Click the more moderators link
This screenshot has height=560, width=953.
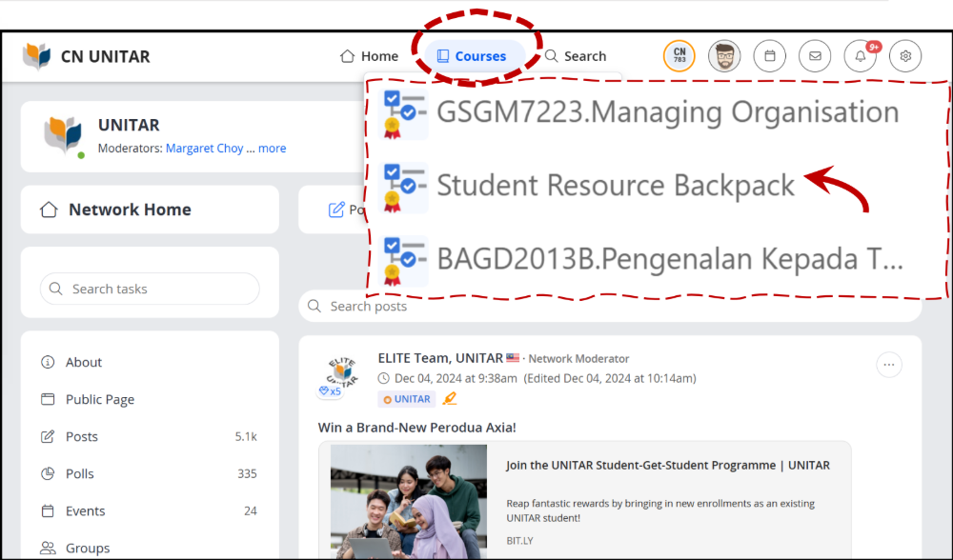point(272,149)
